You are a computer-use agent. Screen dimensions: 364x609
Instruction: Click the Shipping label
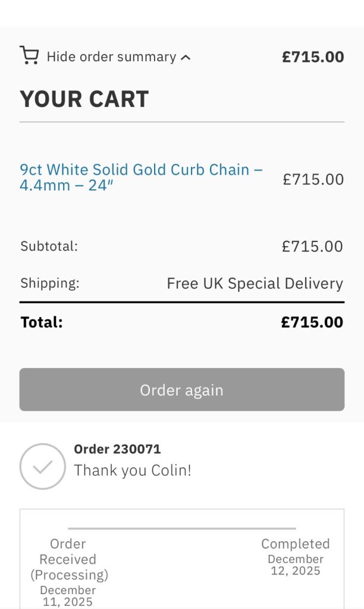pyautogui.click(x=49, y=283)
